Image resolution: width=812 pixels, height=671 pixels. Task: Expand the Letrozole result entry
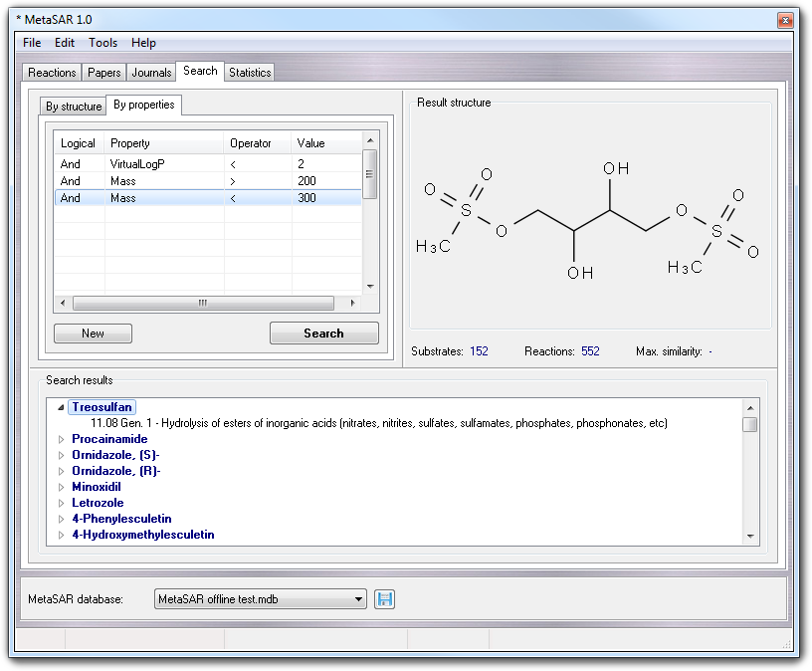coord(61,503)
